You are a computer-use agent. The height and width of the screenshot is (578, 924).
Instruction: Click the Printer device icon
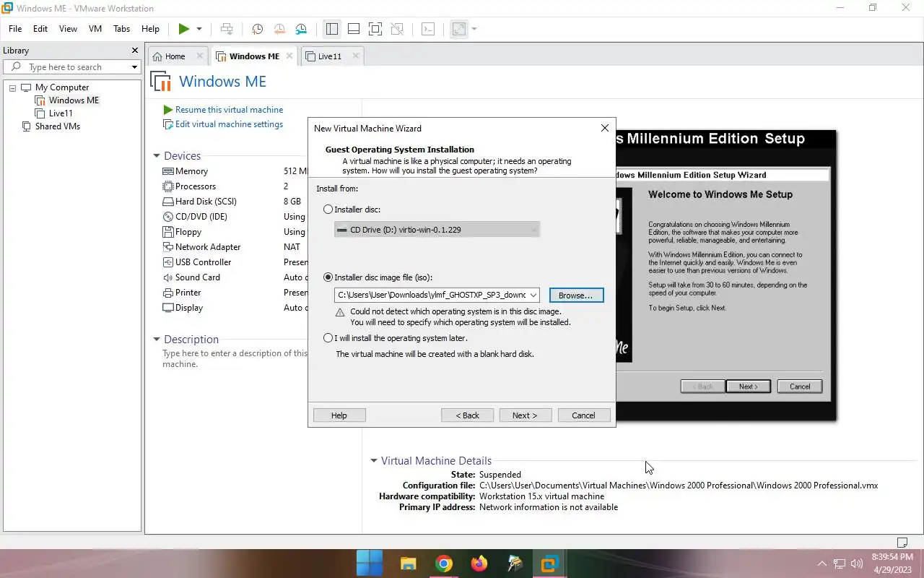168,293
